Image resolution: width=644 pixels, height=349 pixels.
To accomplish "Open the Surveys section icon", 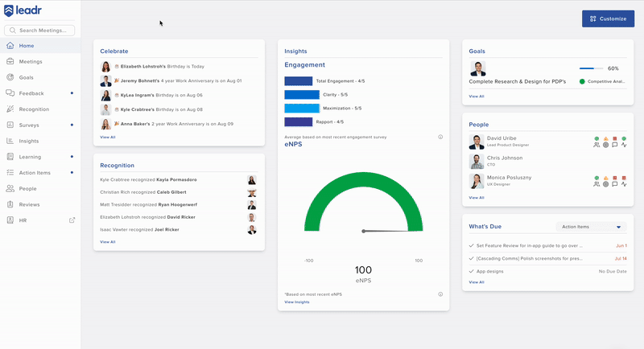I will (x=10, y=125).
